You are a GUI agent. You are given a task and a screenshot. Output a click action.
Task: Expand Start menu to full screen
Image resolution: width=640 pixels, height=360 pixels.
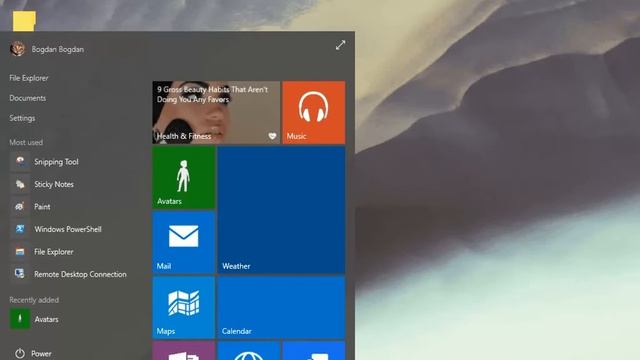(x=340, y=45)
